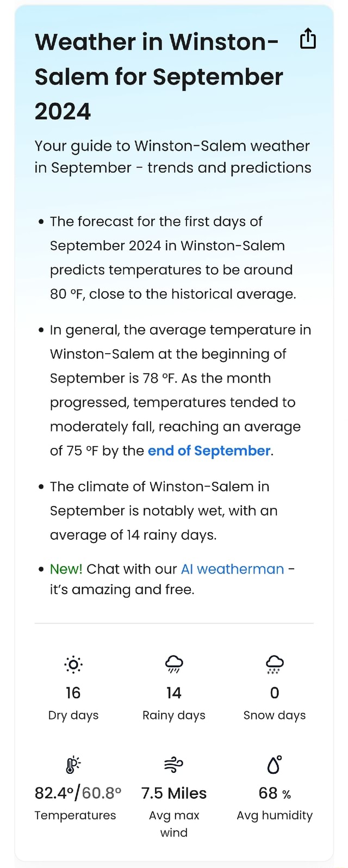Image resolution: width=348 pixels, height=868 pixels.
Task: Open the 'AI weatherman' chat link
Action: (232, 569)
